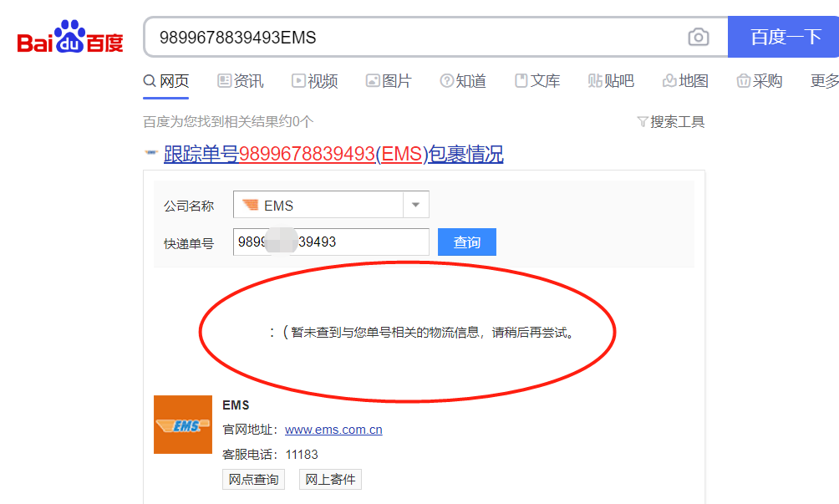Open the www.ems.com.cn link
839x504 pixels.
coord(333,430)
